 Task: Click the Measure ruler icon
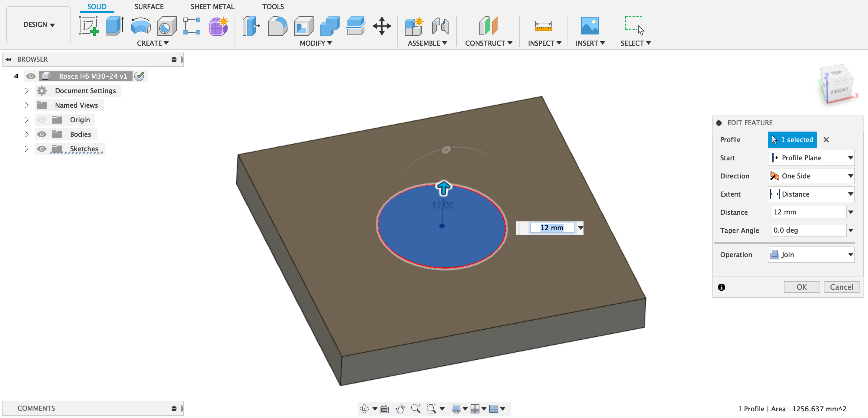tap(543, 26)
